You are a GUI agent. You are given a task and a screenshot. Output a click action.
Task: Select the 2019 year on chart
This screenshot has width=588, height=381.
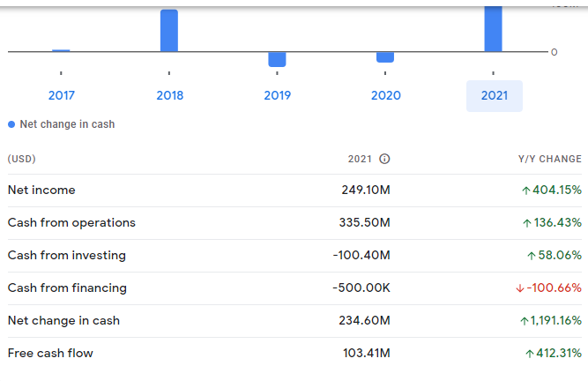(277, 95)
